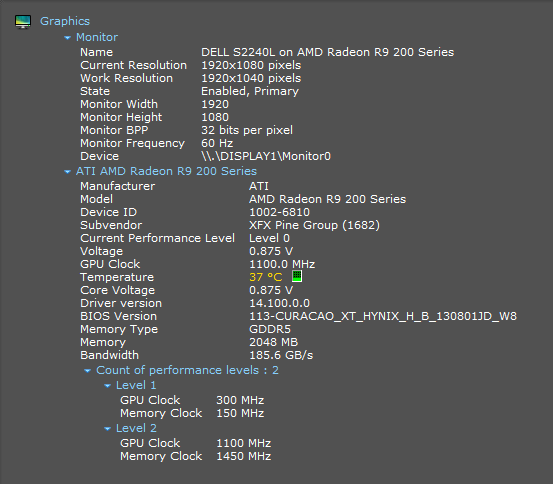This screenshot has width=553, height=484.
Task: Select Count of performance levels heading
Action: pos(187,370)
